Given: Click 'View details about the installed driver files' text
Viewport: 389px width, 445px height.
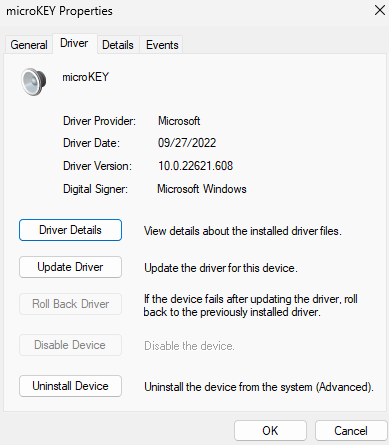Looking at the screenshot, I should click(x=243, y=231).
